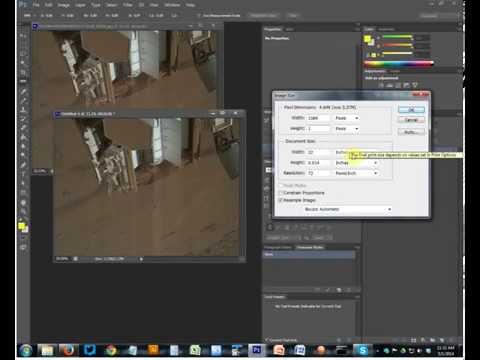Click the pixel Height input field

pos(318,129)
